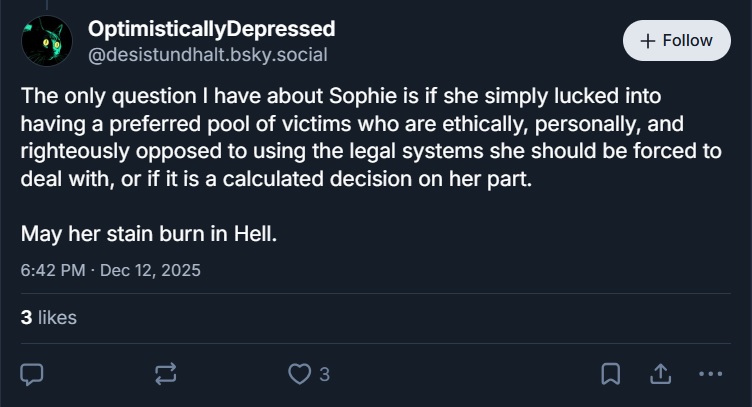Image resolution: width=752 pixels, height=407 pixels.
Task: Click the plus icon inside Follow button
Action: 647,41
